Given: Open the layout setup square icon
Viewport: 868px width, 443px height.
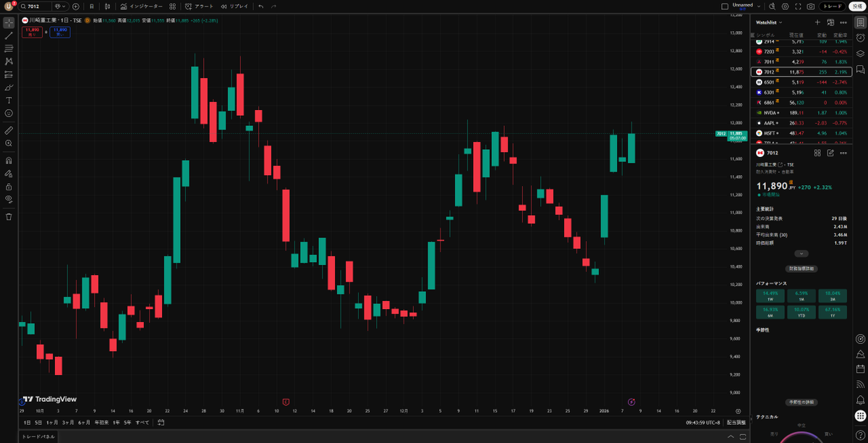Looking at the screenshot, I should click(726, 6).
